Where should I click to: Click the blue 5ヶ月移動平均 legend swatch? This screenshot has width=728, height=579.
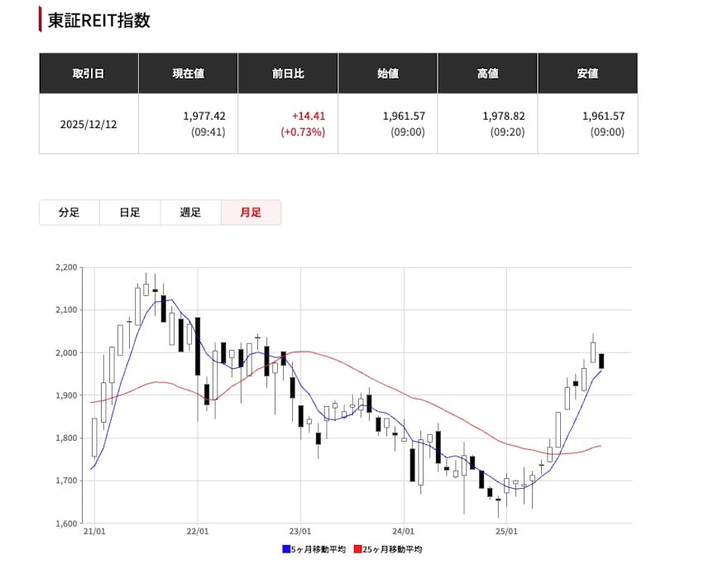pos(286,549)
